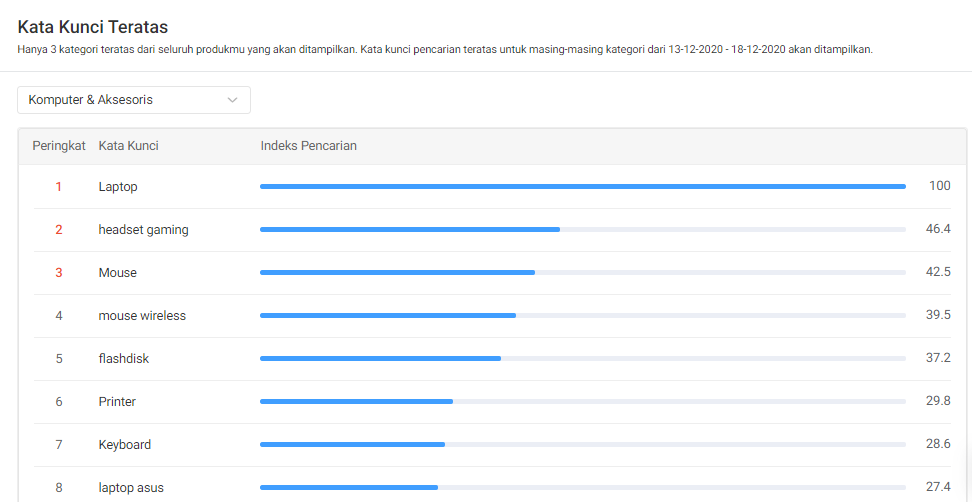Select the Mouse keyword row
This screenshot has height=502, width=972.
pyautogui.click(x=492, y=273)
